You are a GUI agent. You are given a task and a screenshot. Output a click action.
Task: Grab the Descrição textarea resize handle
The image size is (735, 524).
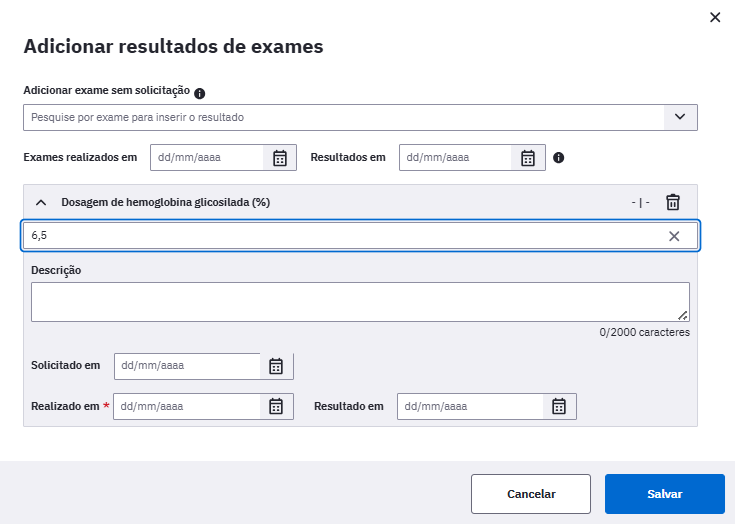pyautogui.click(x=683, y=316)
